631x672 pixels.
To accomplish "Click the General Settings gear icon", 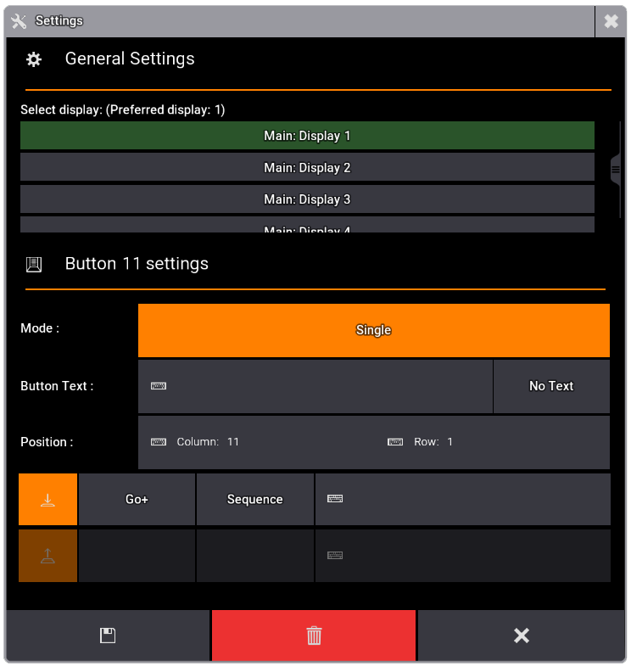I will pyautogui.click(x=34, y=59).
